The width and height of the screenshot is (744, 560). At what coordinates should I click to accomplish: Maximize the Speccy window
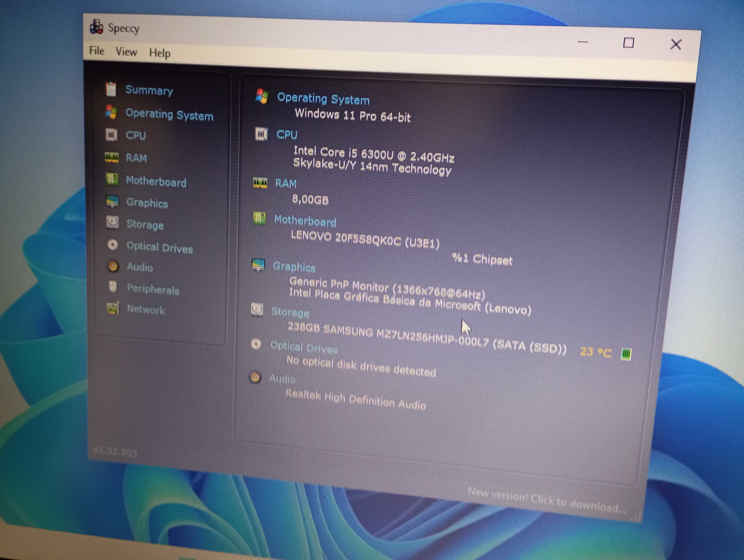[x=628, y=43]
